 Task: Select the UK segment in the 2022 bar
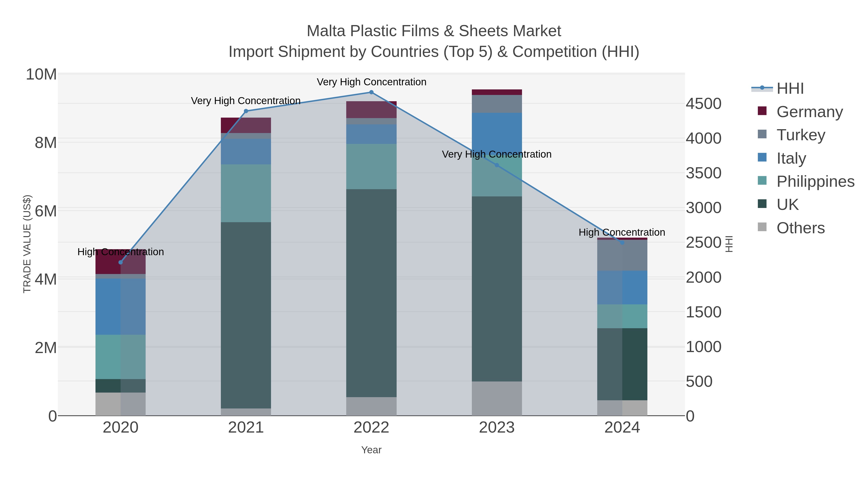(371, 293)
